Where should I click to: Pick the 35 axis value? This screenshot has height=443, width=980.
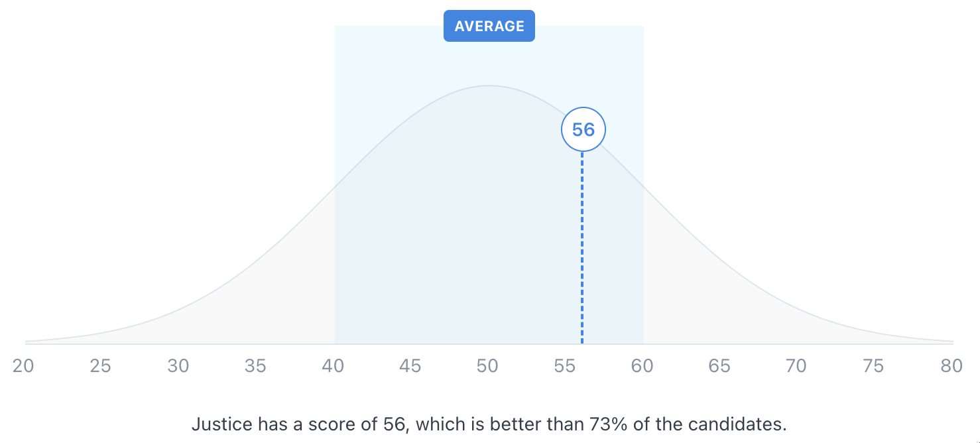[255, 366]
